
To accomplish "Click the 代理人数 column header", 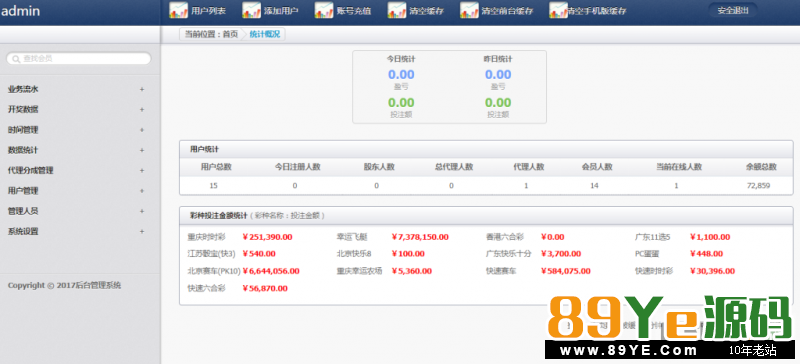I will pos(529,167).
